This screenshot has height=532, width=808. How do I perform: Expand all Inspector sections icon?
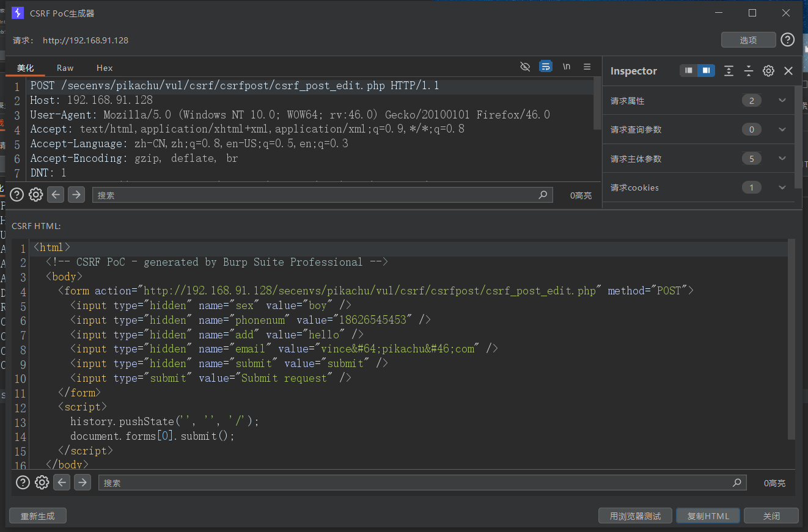tap(729, 71)
